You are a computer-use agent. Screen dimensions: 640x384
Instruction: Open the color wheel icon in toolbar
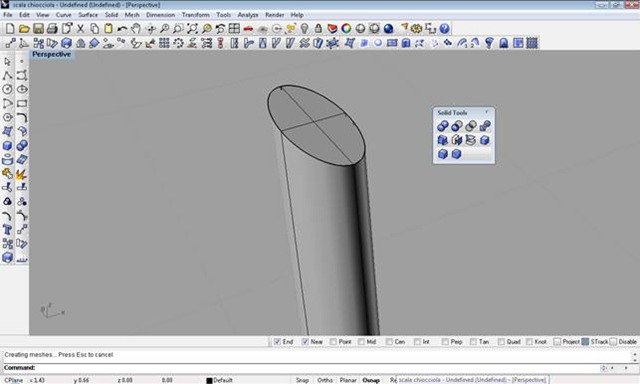coord(346,29)
